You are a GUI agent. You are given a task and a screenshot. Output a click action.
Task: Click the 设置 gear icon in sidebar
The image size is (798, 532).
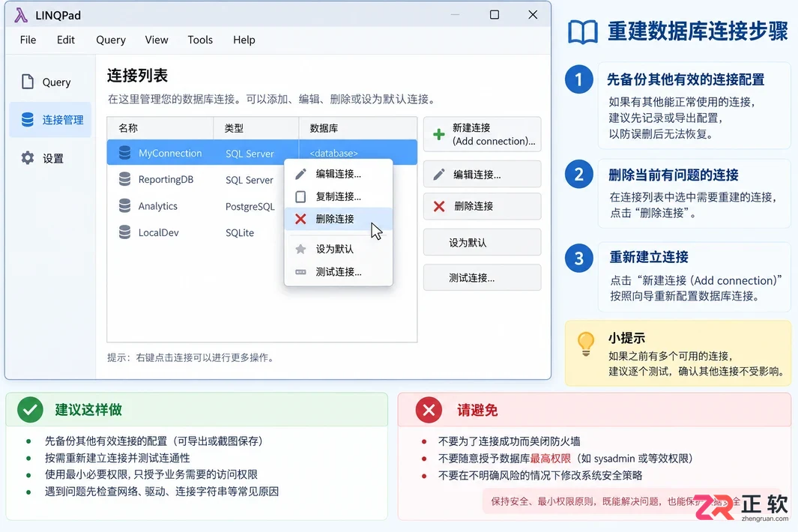click(28, 158)
